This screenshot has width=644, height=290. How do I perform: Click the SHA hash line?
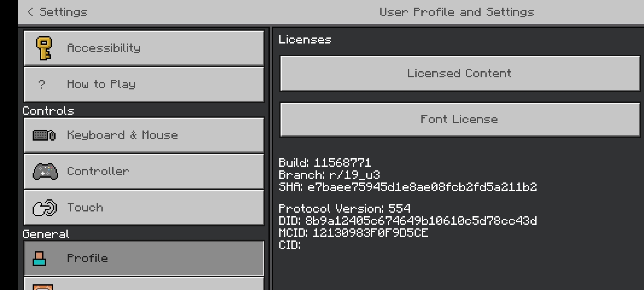(407, 187)
